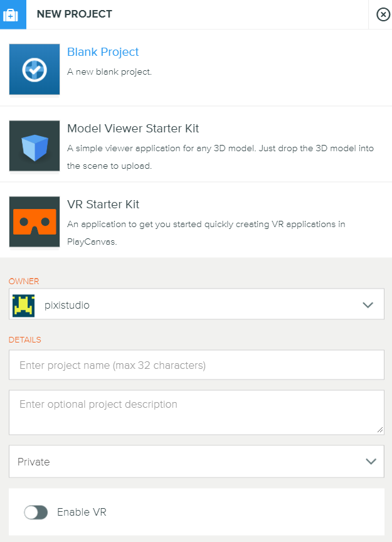Screen dimensions: 392x542
Task: Select the Blank Project thumbnail icon
Action: pyautogui.click(x=34, y=69)
